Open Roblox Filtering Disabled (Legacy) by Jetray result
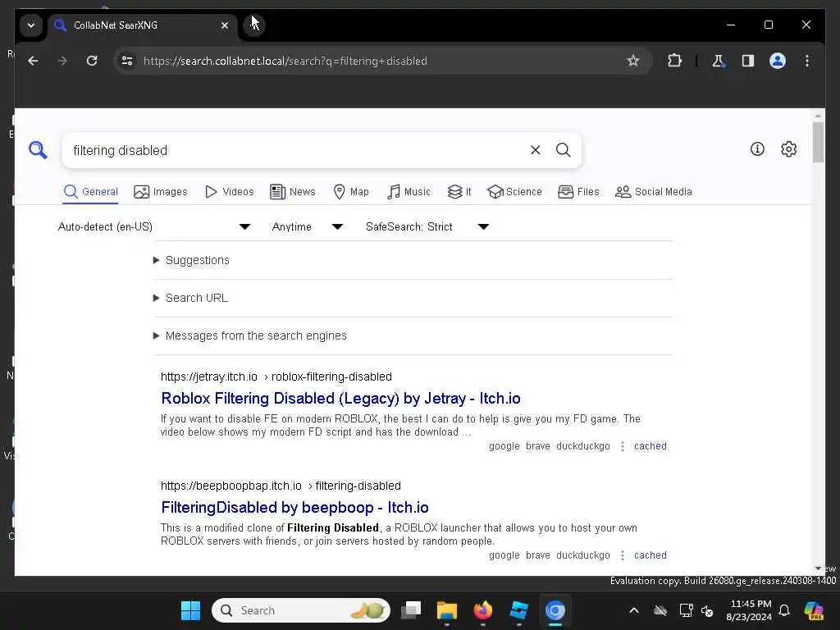 coord(340,399)
